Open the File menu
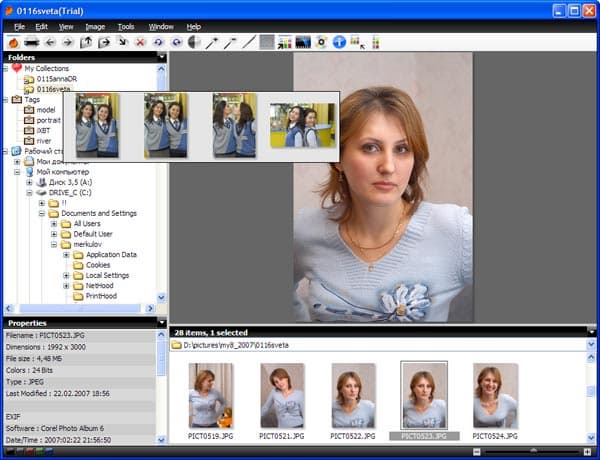Screen dimensions: 600x460 coord(20,27)
